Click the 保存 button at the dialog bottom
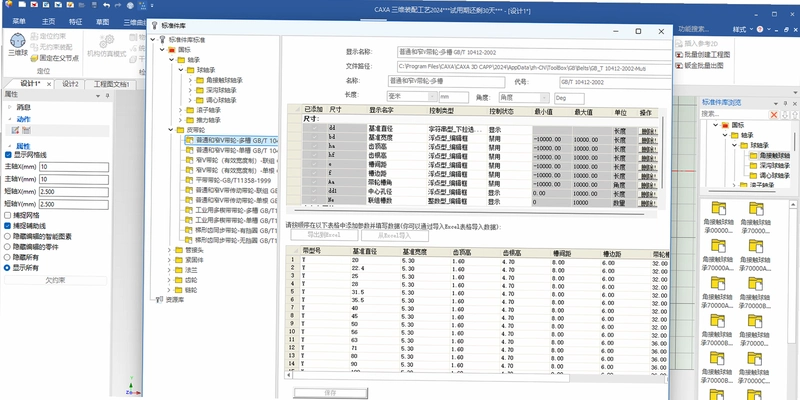The image size is (800, 400). (331, 393)
